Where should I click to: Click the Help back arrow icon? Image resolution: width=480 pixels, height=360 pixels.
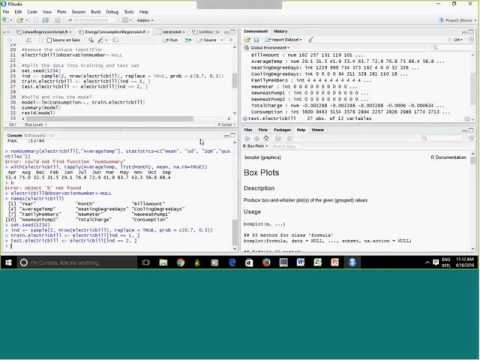[248, 138]
